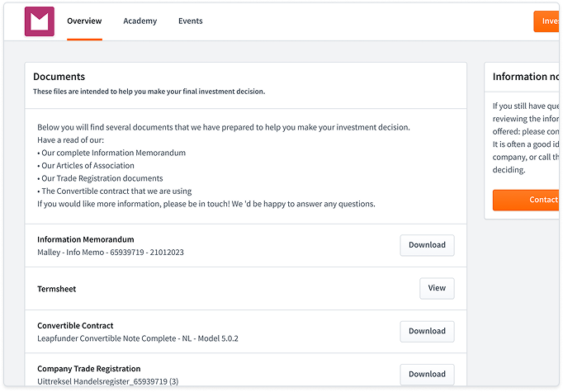Click the Company Trade Registration title
Screen dimensions: 563x392
click(88, 368)
